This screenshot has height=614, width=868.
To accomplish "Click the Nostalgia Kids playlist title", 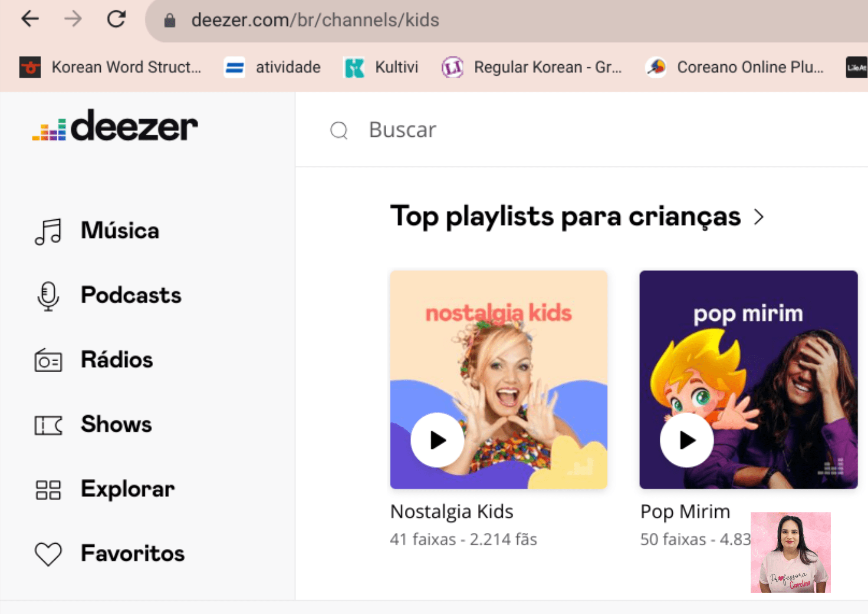I will [x=452, y=512].
